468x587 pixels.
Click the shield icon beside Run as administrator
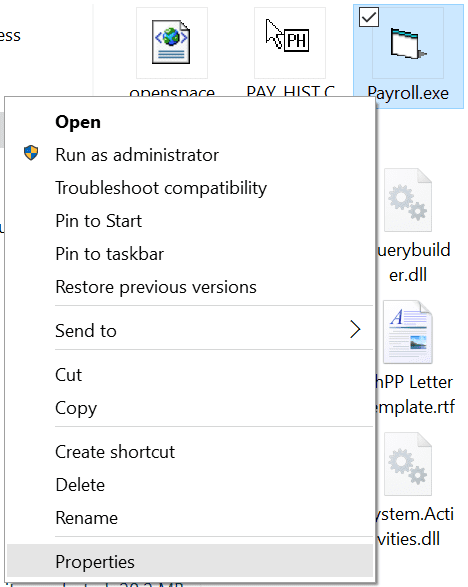31,153
